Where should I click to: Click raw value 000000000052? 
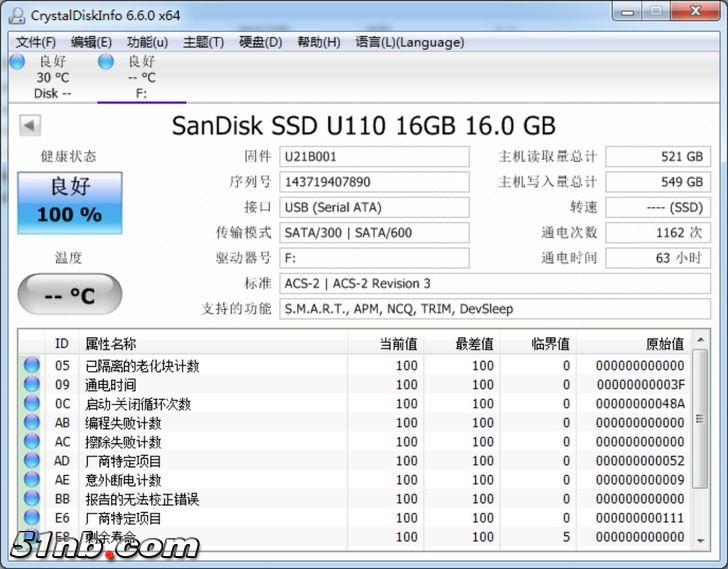pos(640,460)
